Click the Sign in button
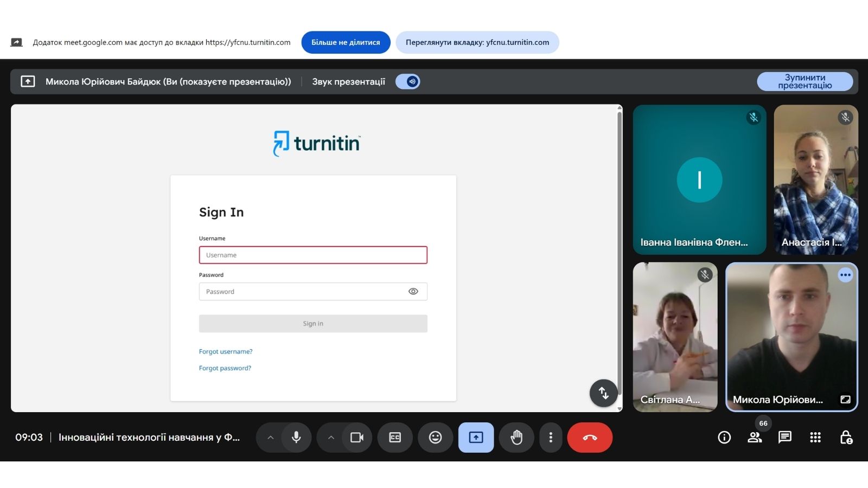Viewport: 868px width, 488px height. [313, 324]
